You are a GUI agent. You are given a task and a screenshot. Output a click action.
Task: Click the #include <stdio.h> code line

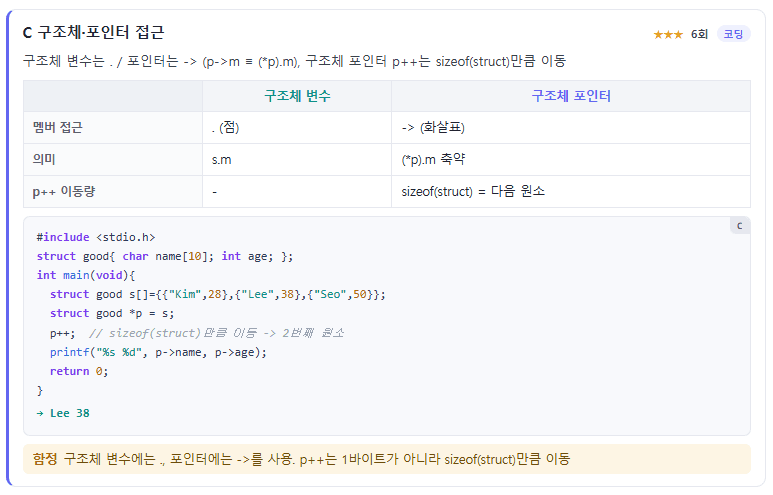pos(96,237)
